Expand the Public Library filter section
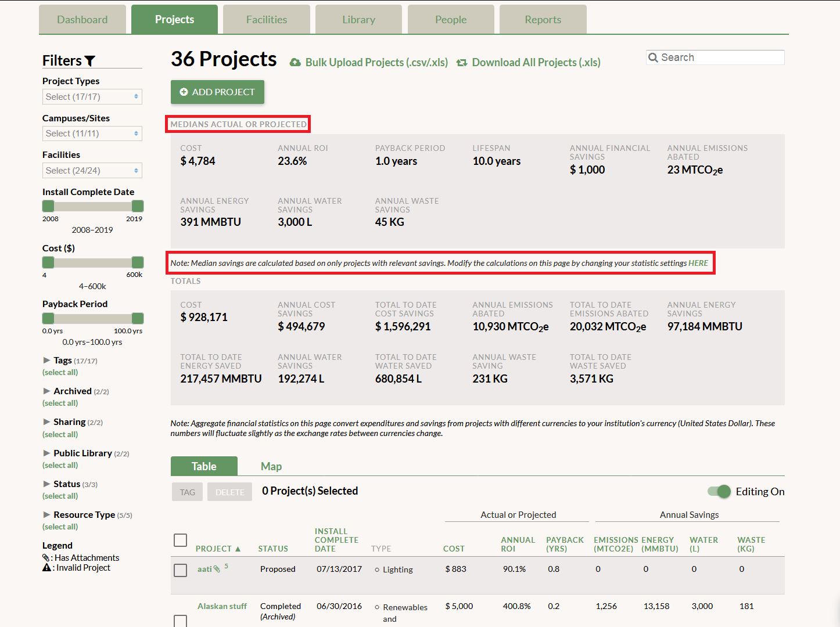 [x=46, y=453]
